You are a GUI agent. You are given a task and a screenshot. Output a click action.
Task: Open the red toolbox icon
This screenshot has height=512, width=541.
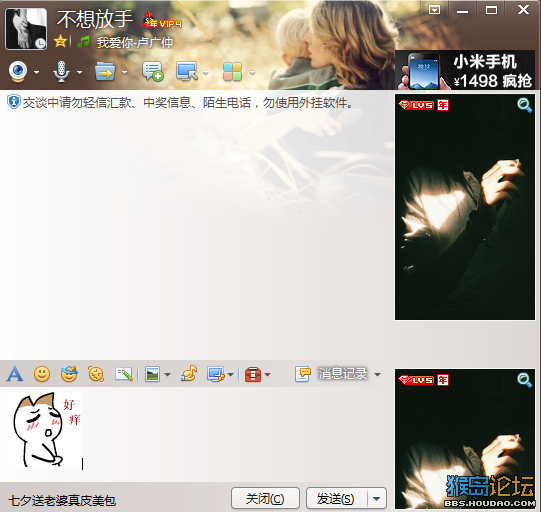tap(253, 374)
